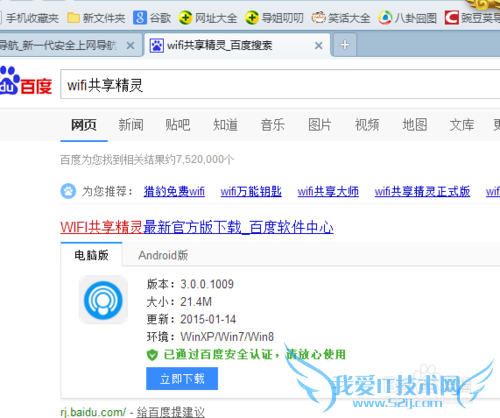This screenshot has height=418, width=500.
Task: Open the 谷歌 bookmark
Action: 152,18
